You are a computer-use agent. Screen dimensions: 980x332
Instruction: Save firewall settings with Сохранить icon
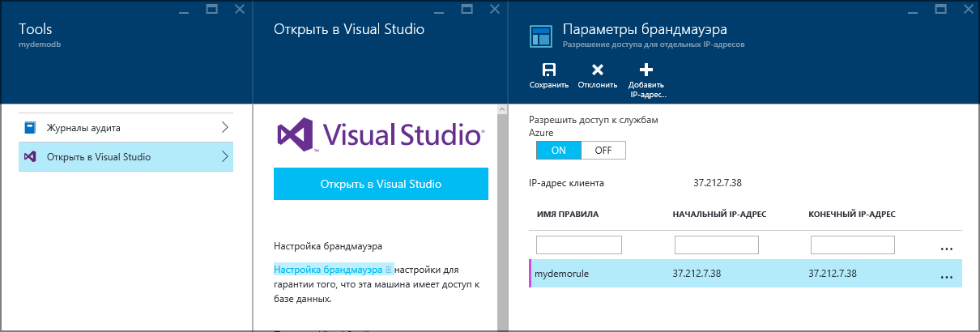[548, 70]
